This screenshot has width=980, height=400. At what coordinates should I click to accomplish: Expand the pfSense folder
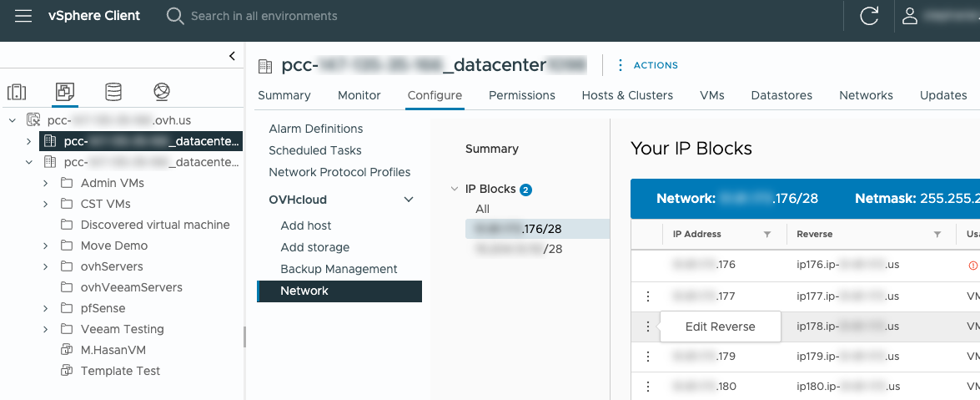point(46,308)
